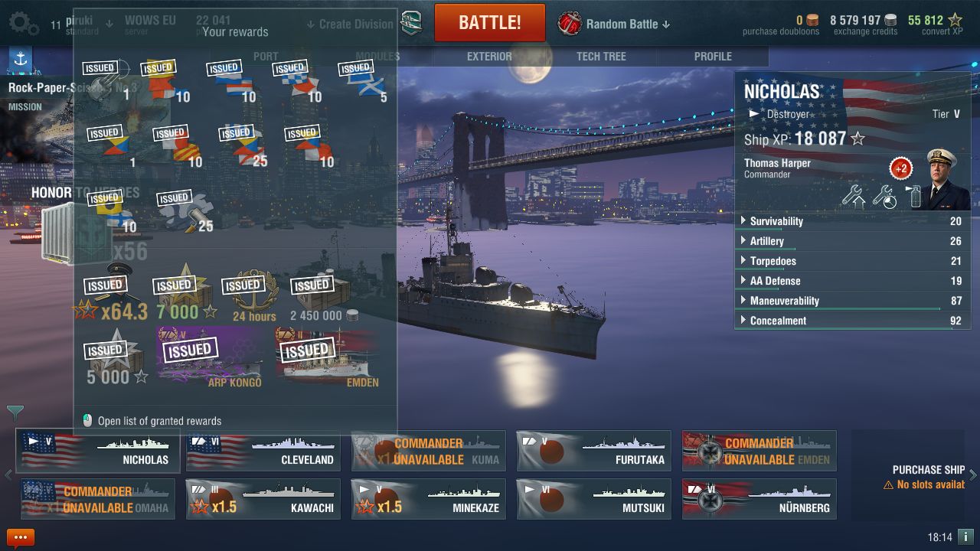Image resolution: width=980 pixels, height=551 pixels.
Task: Click the info icon beside clock
Action: [965, 537]
